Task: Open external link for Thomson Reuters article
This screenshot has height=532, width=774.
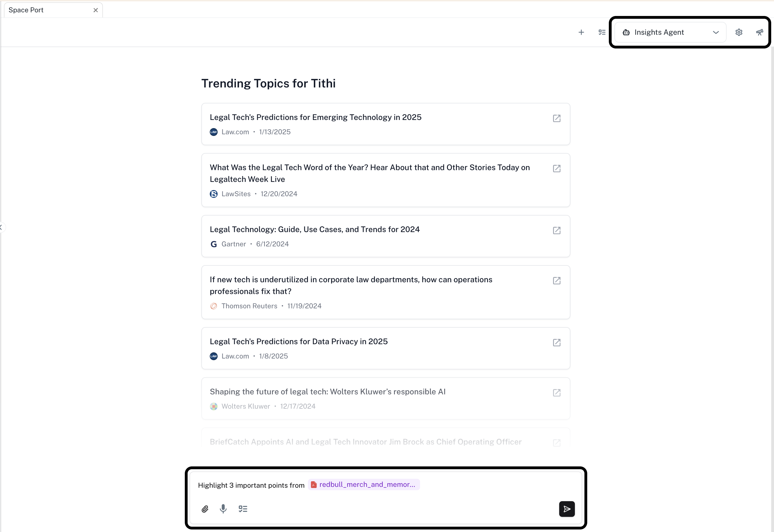Action: (x=557, y=281)
